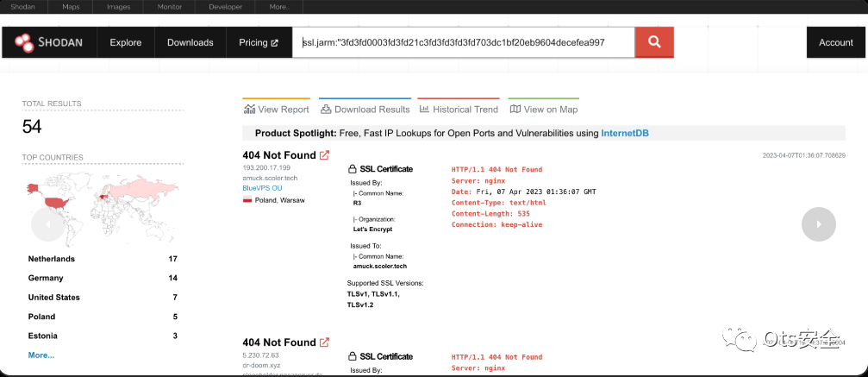Open Monitor in the top bar
Viewport: 868px width, 377px height.
pos(168,7)
